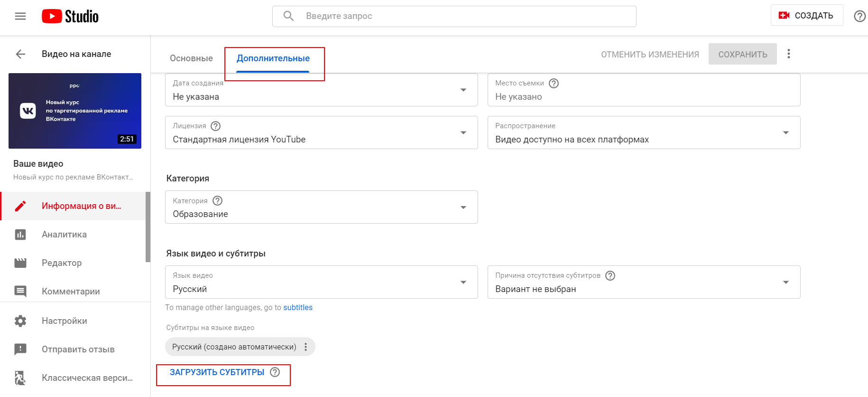The image size is (868, 397).
Task: Click the YouTube Studio logo
Action: coord(70,16)
